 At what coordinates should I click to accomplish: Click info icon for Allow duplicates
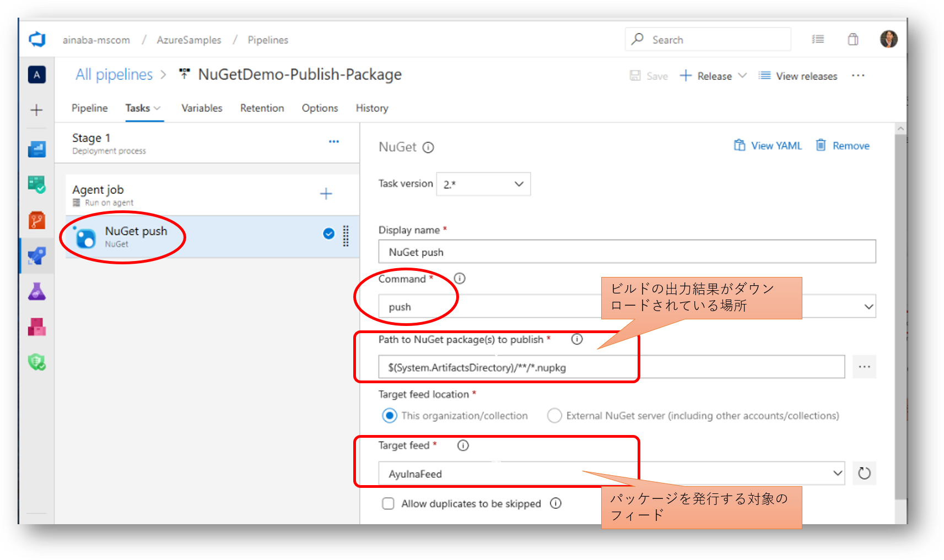click(556, 503)
